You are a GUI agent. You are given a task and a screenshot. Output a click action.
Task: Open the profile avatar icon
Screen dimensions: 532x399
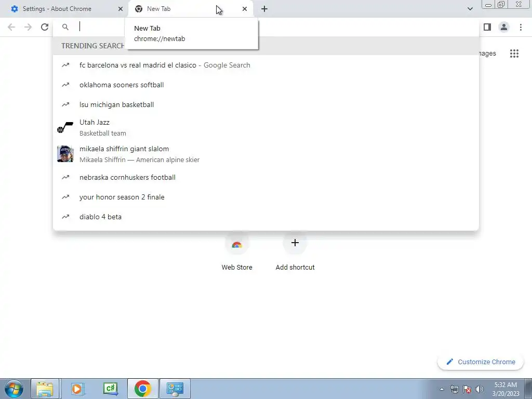pos(504,27)
